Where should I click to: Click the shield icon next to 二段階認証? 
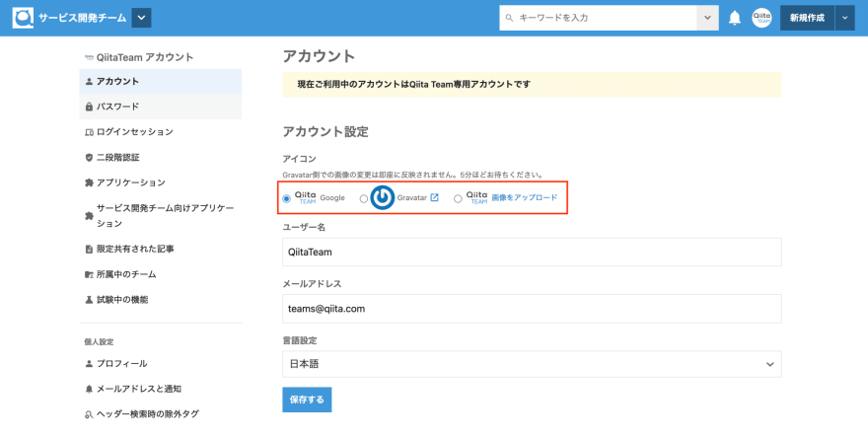point(89,158)
